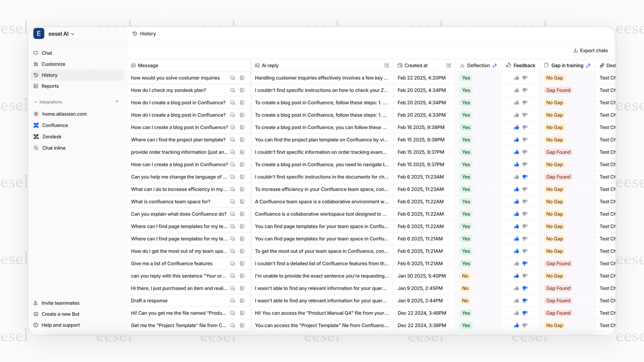
Task: Click the Feedback column header
Action: [521, 66]
